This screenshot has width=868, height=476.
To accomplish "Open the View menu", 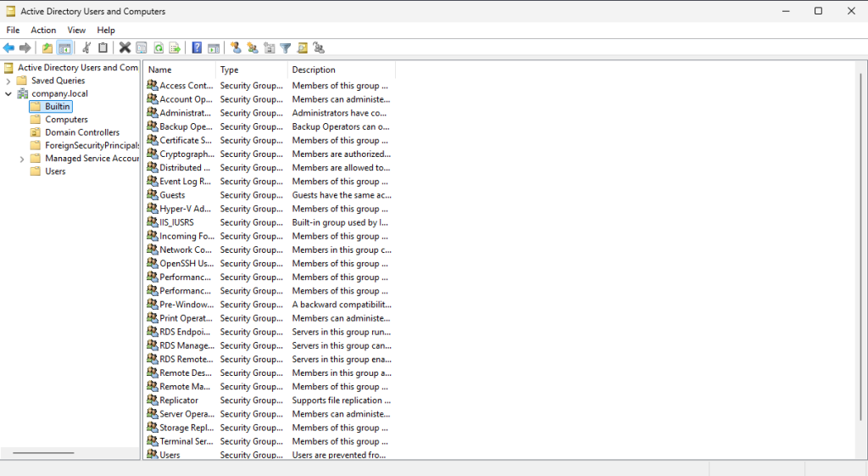I will (x=76, y=30).
